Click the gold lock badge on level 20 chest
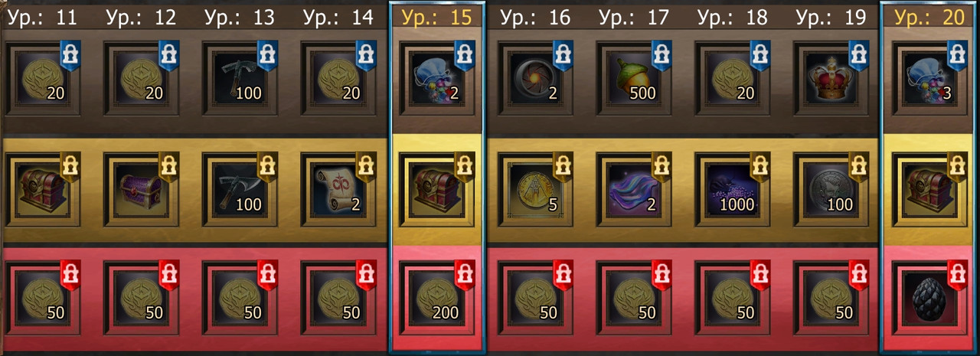 [x=957, y=166]
